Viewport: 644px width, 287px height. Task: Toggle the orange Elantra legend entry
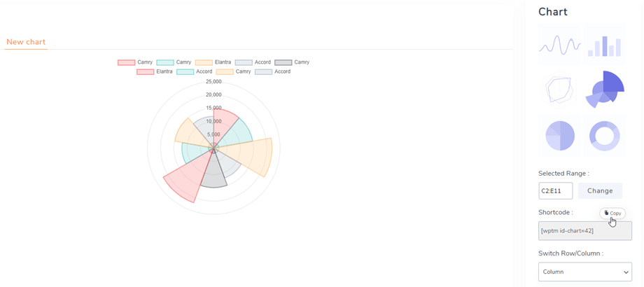tap(213, 62)
